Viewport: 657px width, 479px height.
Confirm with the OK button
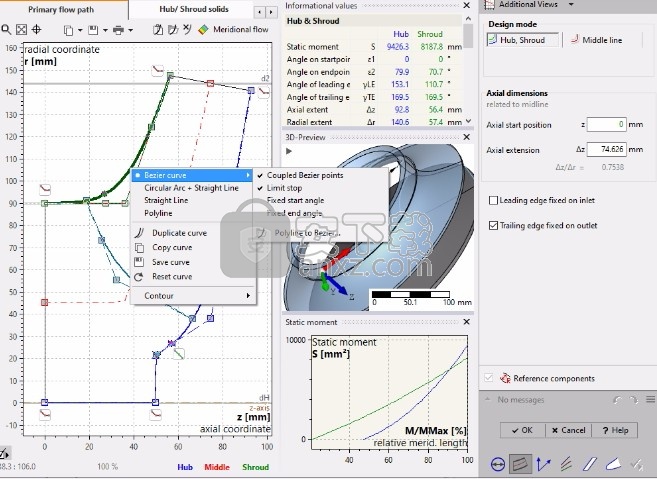pos(522,430)
